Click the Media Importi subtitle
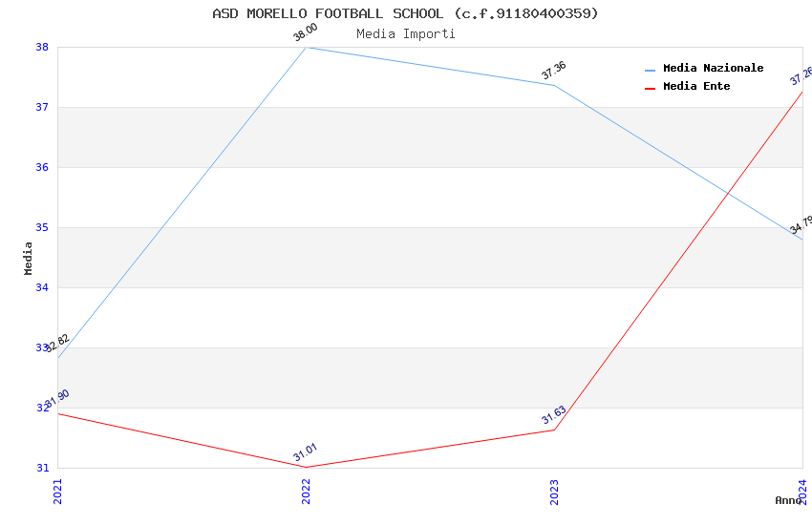The height and width of the screenshot is (525, 812). [x=405, y=34]
